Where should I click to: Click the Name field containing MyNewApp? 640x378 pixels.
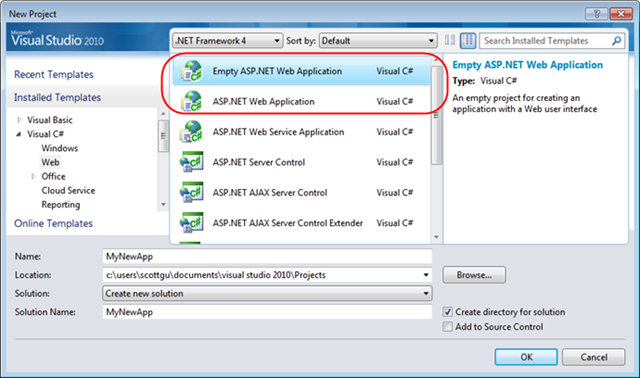click(x=267, y=256)
